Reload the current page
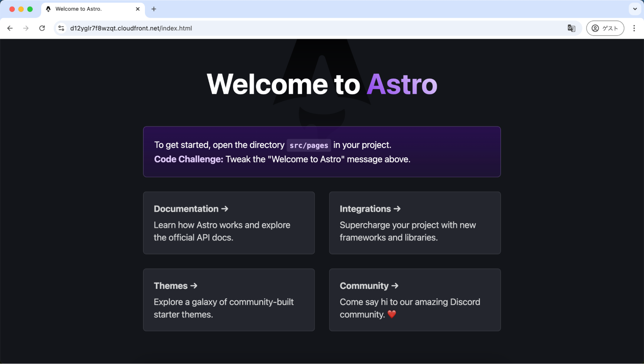This screenshot has height=364, width=644. pos(42,28)
